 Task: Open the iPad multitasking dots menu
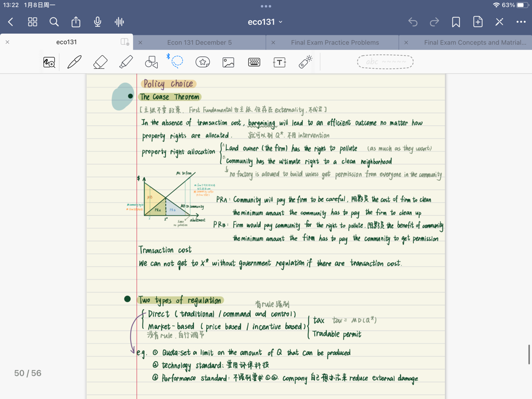[266, 6]
